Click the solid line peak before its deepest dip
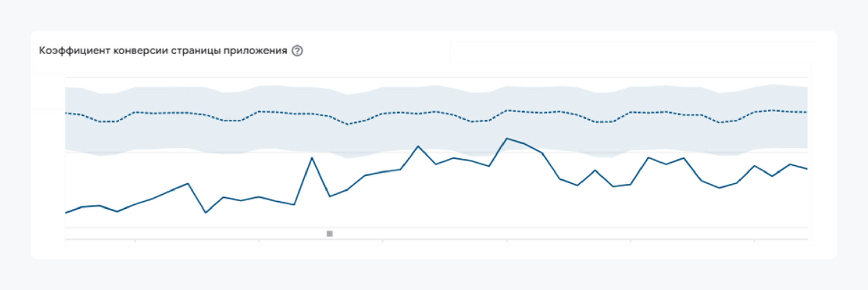The height and width of the screenshot is (290, 868). coord(188,184)
